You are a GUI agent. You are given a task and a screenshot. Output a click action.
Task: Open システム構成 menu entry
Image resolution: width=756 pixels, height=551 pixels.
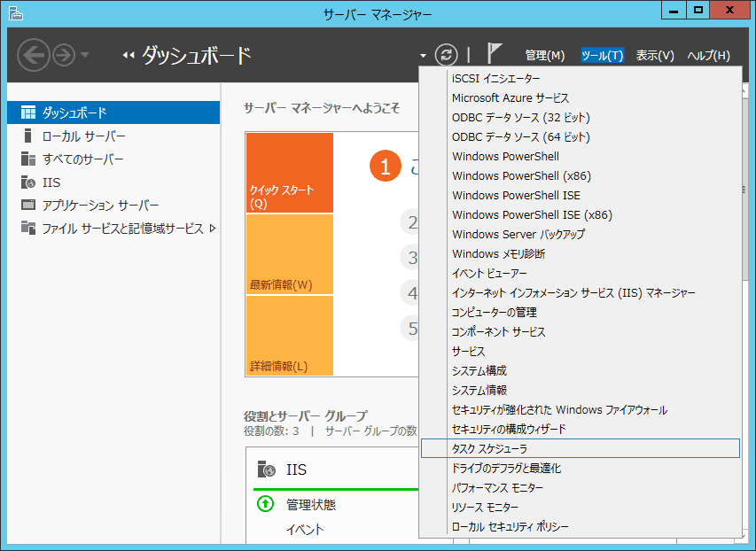581,370
